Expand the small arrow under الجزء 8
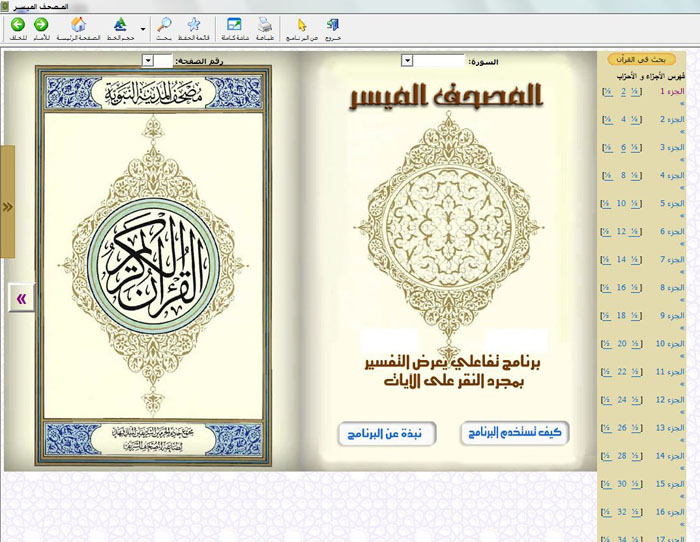Image resolution: width=700 pixels, height=542 pixels. click(x=682, y=300)
